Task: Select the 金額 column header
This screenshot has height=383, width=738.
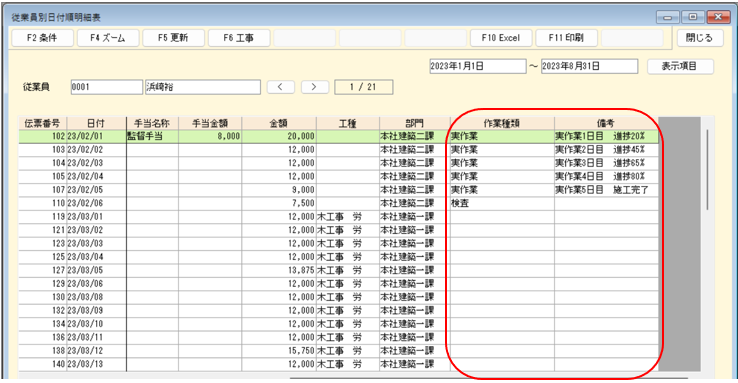Action: (279, 123)
